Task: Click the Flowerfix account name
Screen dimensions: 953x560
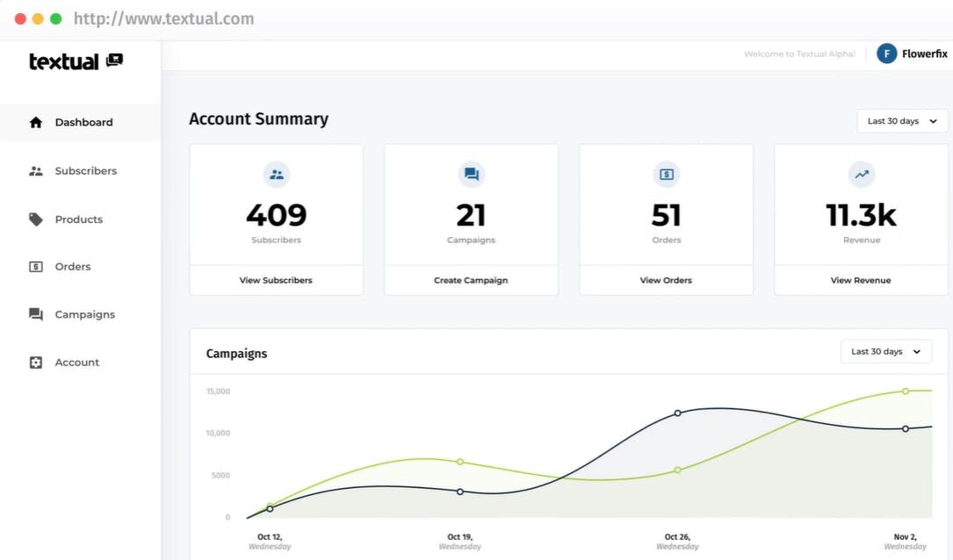Action: pyautogui.click(x=924, y=54)
